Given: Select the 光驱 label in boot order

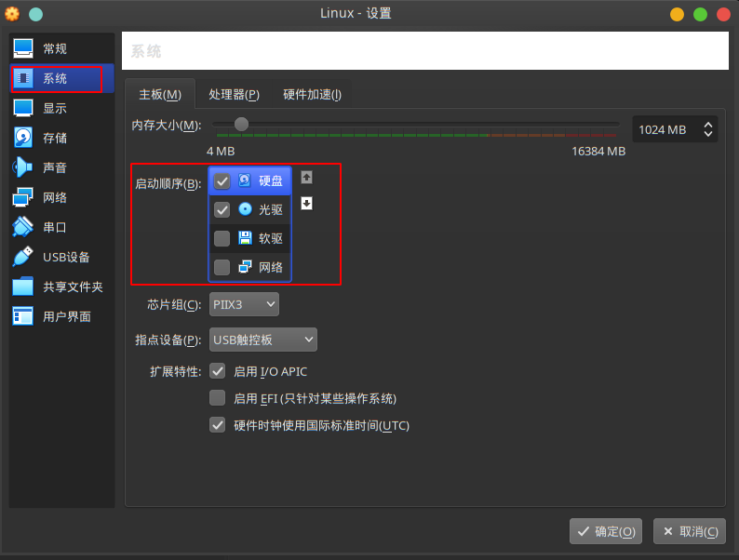Looking at the screenshot, I should click(271, 209).
